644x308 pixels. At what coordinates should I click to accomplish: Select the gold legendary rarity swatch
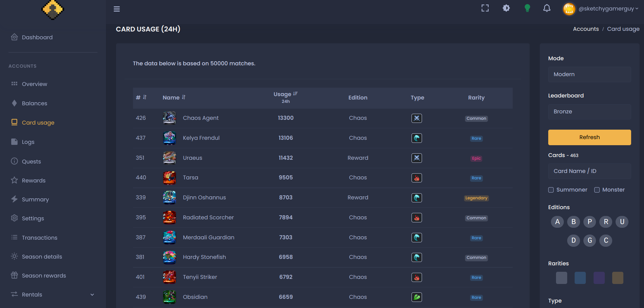(618, 278)
